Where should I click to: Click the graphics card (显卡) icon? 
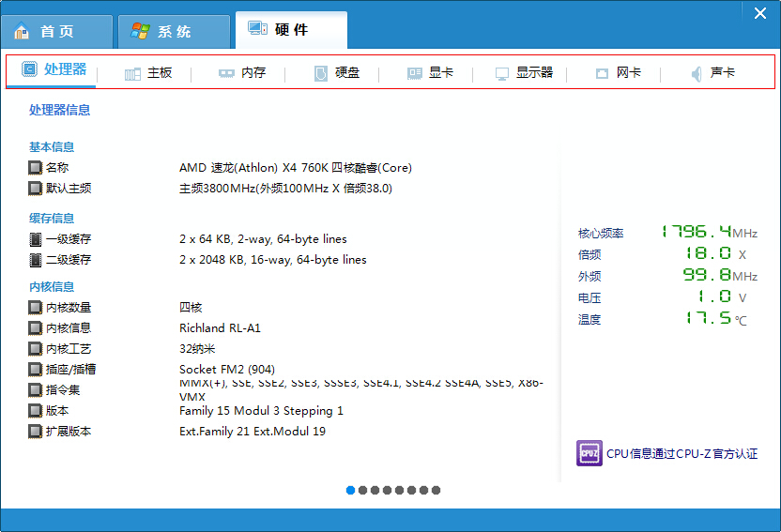tap(415, 73)
